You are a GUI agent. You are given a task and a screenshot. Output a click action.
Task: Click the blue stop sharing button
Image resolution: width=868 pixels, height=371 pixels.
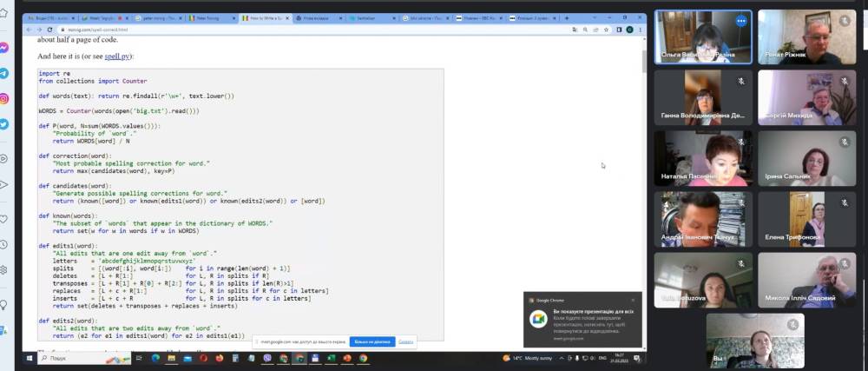pyautogui.click(x=372, y=341)
